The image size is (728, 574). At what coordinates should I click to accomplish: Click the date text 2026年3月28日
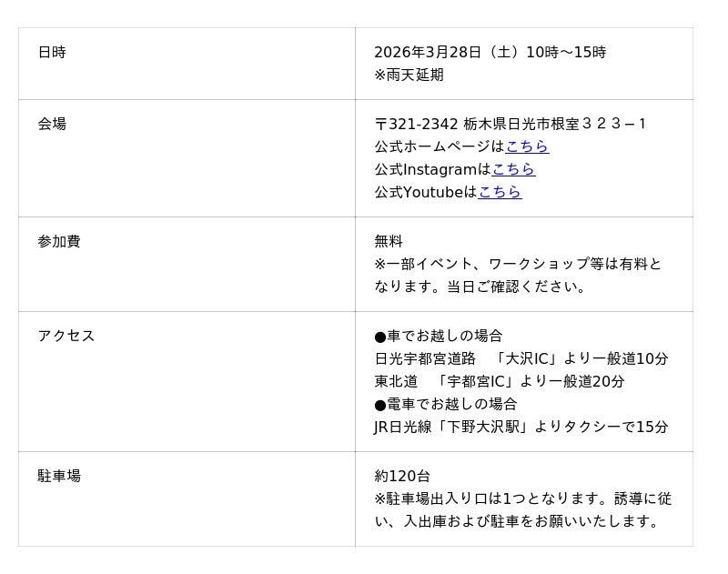pos(428,52)
